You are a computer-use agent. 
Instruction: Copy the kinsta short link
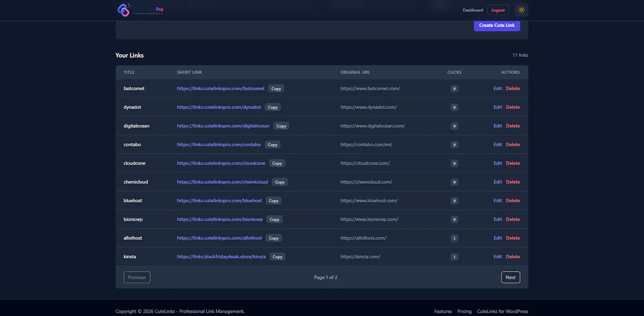tap(277, 257)
